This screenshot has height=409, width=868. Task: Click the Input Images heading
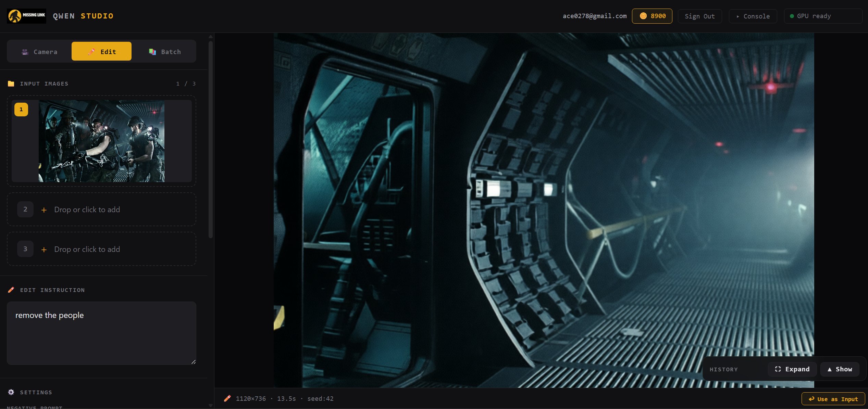coord(44,84)
